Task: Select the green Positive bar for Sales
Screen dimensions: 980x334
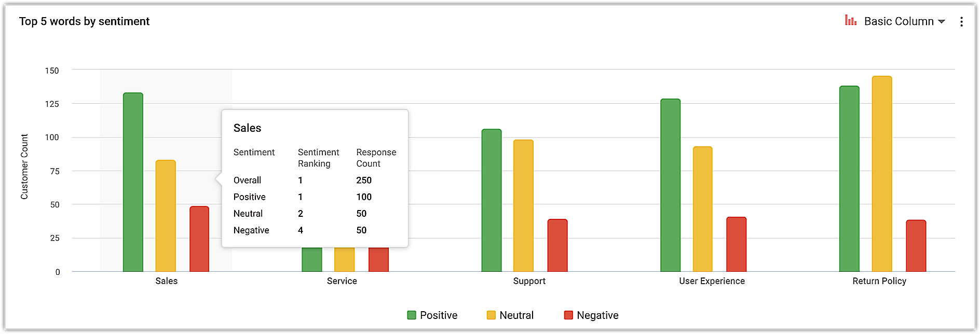Action: 133,182
